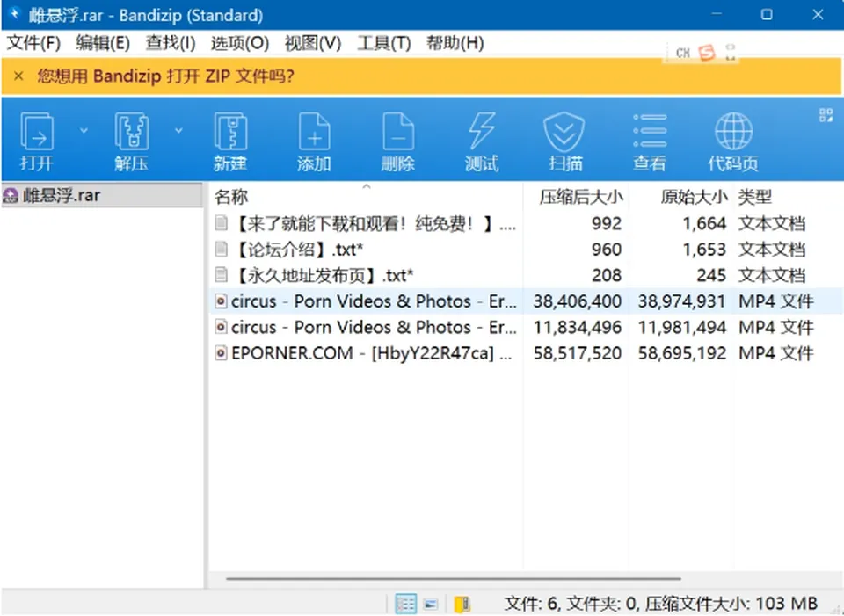Select the 11,834,496 byte MP4 file row
The width and height of the screenshot is (844, 616).
(x=526, y=327)
